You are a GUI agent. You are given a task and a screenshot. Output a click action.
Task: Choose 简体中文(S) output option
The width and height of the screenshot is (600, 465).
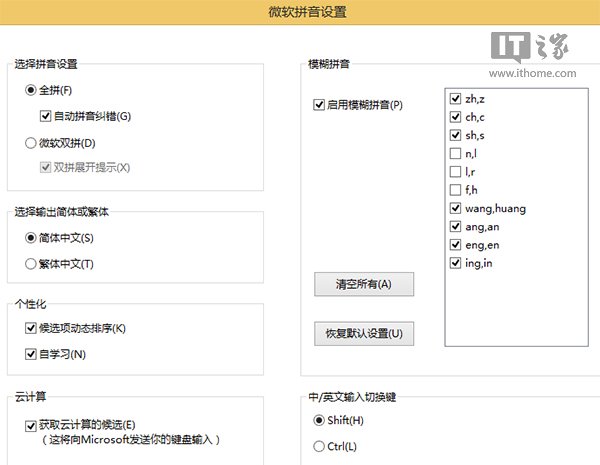tap(31, 238)
